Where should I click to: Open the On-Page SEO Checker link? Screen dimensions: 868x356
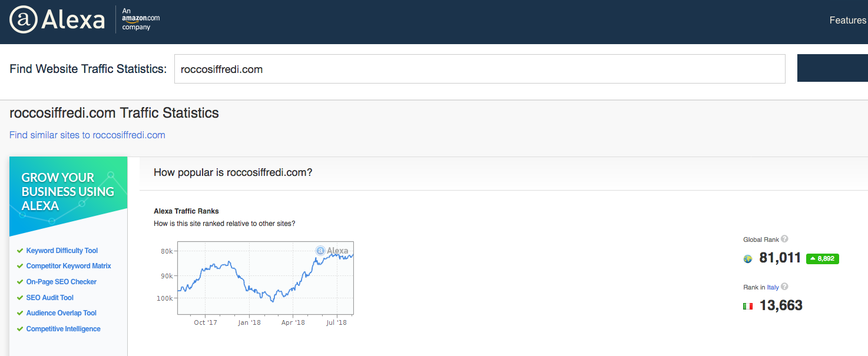[61, 282]
